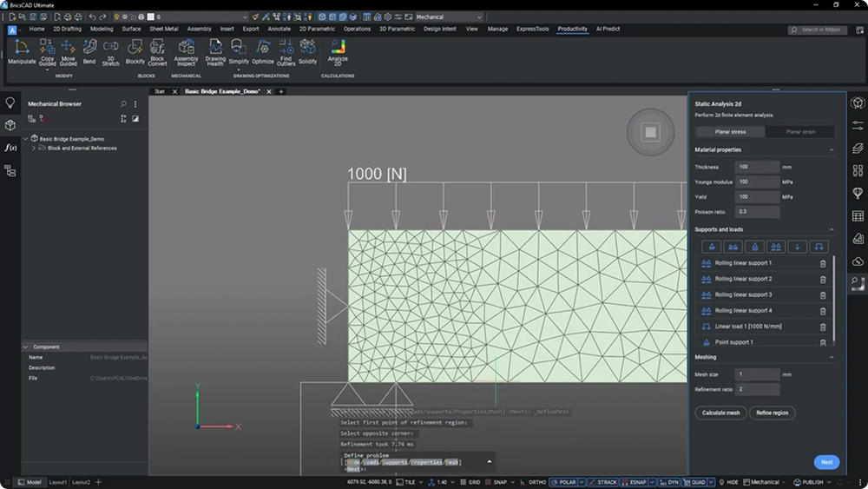This screenshot has width=868, height=489.
Task: Click the Drawing Health icon
Action: [215, 51]
